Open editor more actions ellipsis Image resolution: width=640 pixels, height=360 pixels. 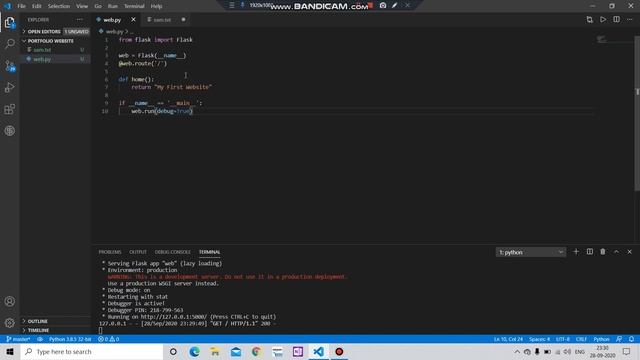click(x=630, y=20)
